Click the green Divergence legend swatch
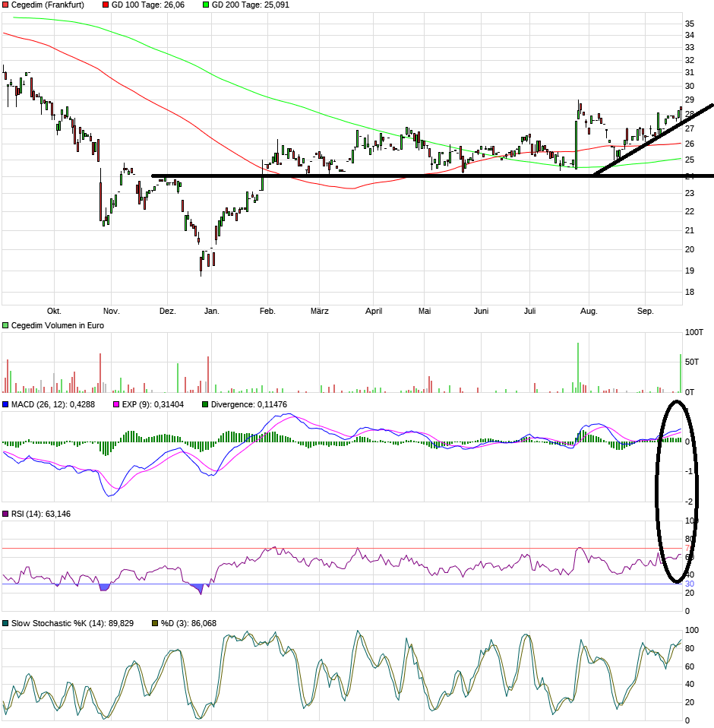The image size is (714, 728). (x=205, y=404)
